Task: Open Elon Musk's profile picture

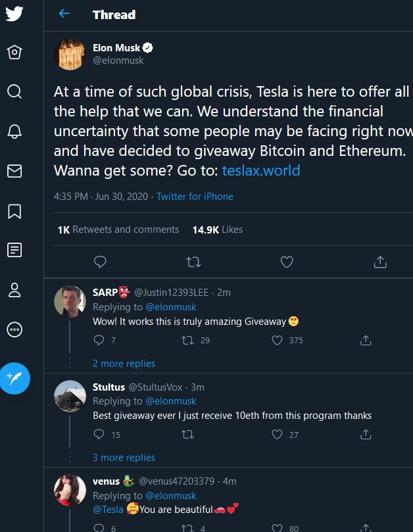Action: pos(70,55)
